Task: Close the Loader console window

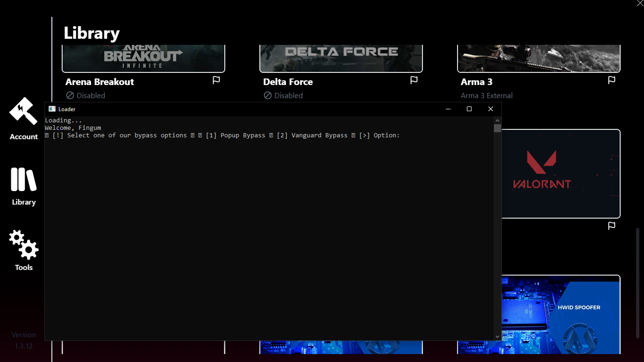Action: pyautogui.click(x=491, y=109)
